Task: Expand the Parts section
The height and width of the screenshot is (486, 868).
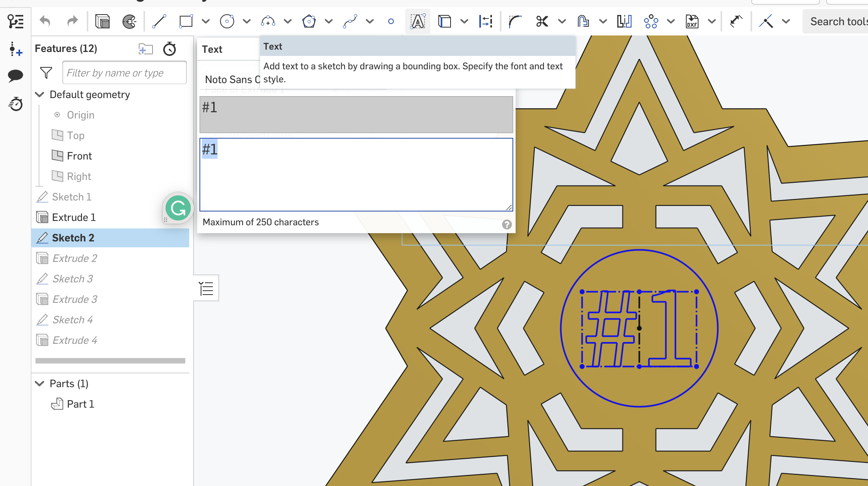Action: (39, 384)
